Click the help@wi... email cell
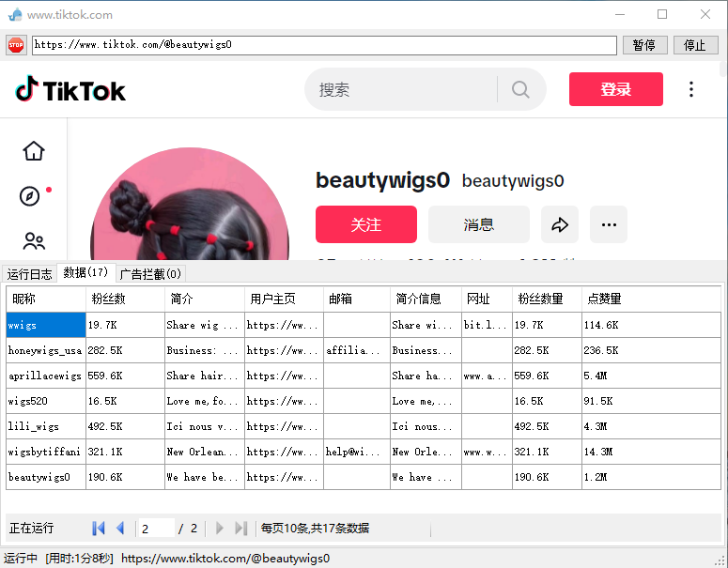The width and height of the screenshot is (728, 568). [357, 452]
